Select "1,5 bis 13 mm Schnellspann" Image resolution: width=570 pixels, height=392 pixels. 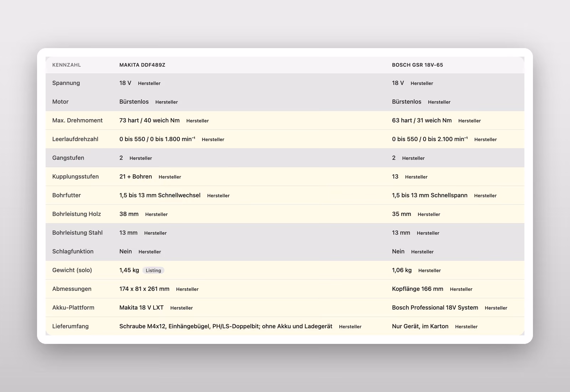tap(430, 195)
